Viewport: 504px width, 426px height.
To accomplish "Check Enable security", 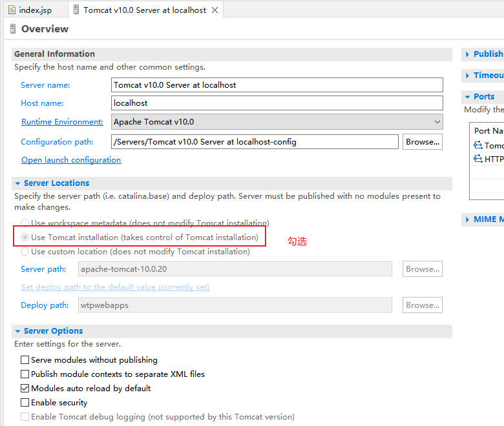I will [x=25, y=403].
